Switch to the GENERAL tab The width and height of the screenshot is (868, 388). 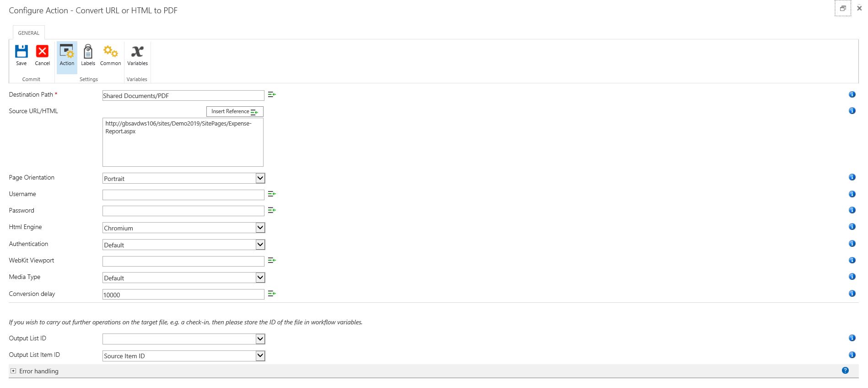click(x=28, y=33)
